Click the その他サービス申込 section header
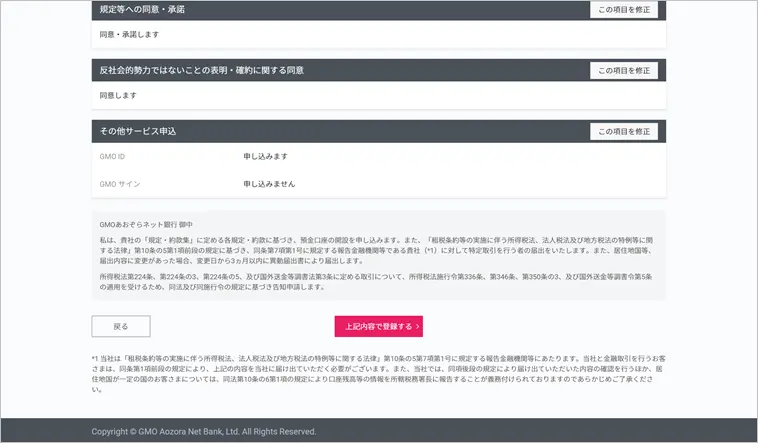758x443 pixels. [138, 131]
